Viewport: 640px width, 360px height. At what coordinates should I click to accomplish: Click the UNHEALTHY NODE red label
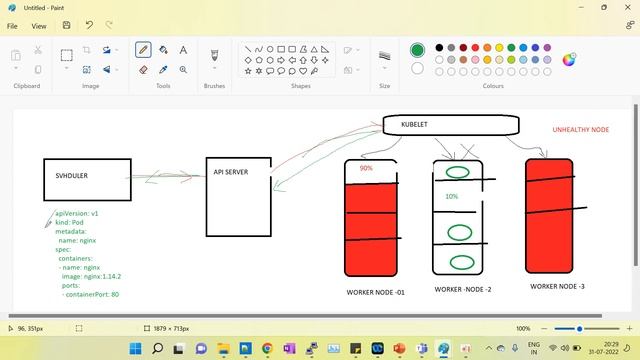coord(580,130)
